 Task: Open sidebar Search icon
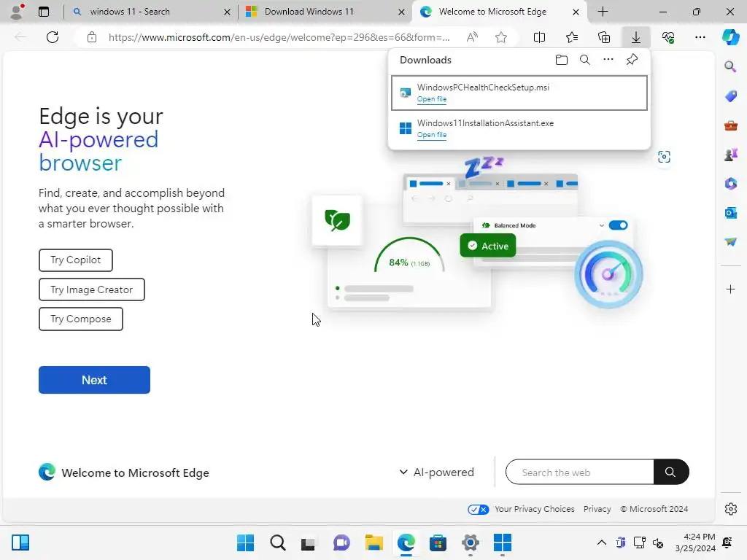point(730,66)
